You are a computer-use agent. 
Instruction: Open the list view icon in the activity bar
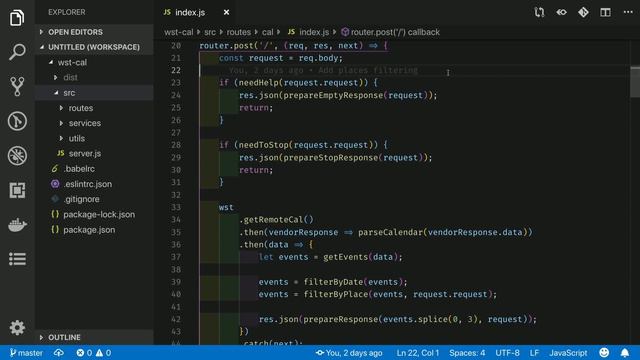click(x=17, y=259)
